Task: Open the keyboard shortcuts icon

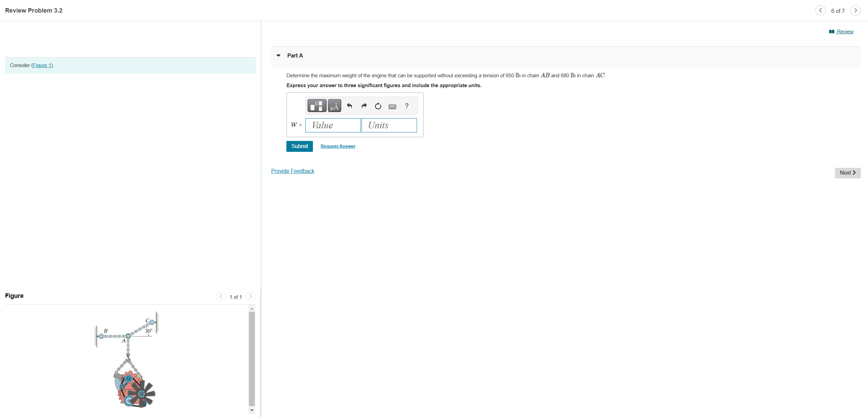Action: tap(392, 107)
